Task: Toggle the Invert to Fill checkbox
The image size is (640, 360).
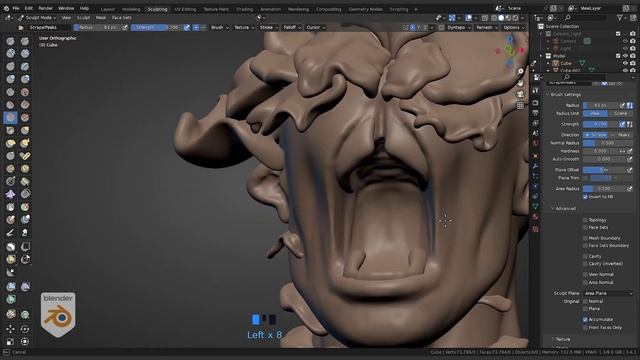Action: [585, 197]
